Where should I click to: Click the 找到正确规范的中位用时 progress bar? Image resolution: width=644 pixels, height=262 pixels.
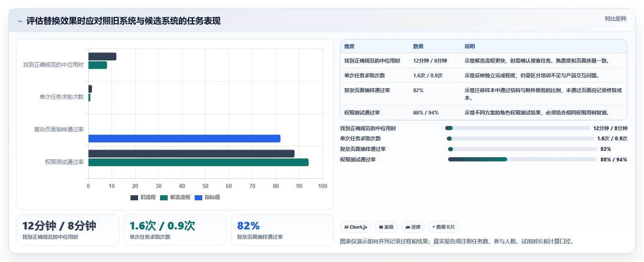517,128
